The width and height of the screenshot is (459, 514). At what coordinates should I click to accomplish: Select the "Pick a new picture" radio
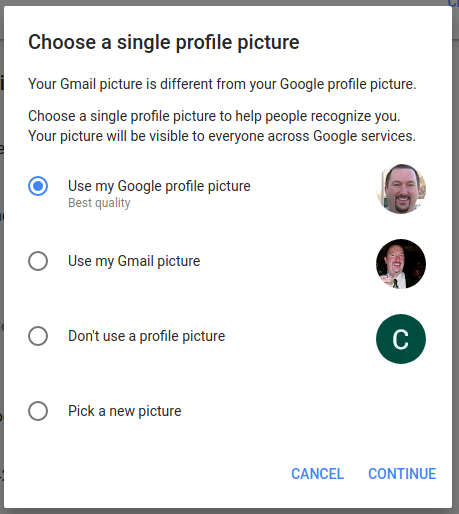(38, 411)
